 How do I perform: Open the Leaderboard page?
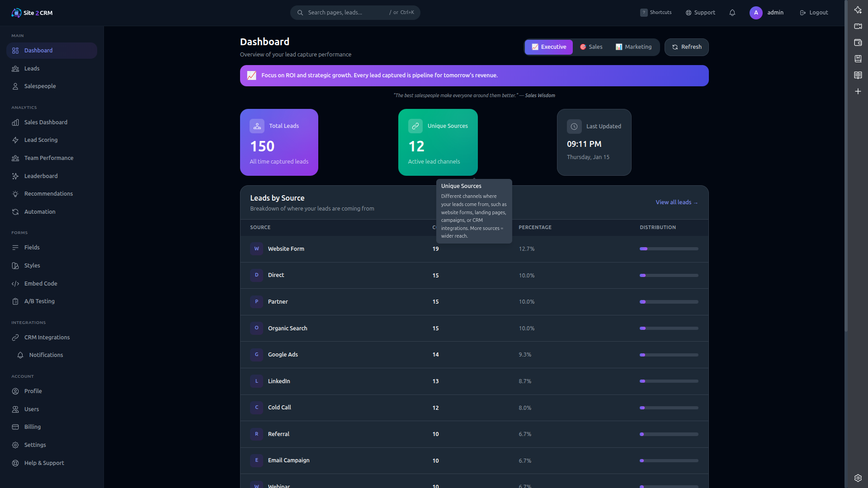[x=41, y=176]
